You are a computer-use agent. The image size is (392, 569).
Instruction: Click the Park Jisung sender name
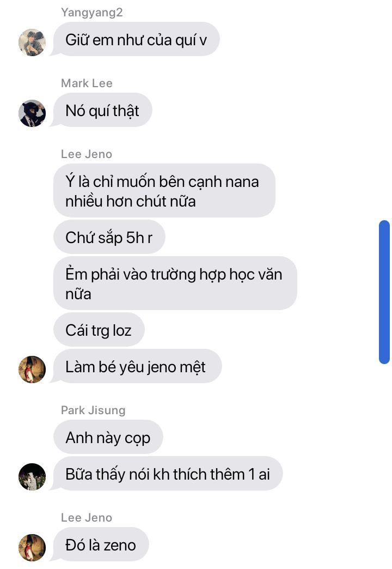tap(93, 410)
